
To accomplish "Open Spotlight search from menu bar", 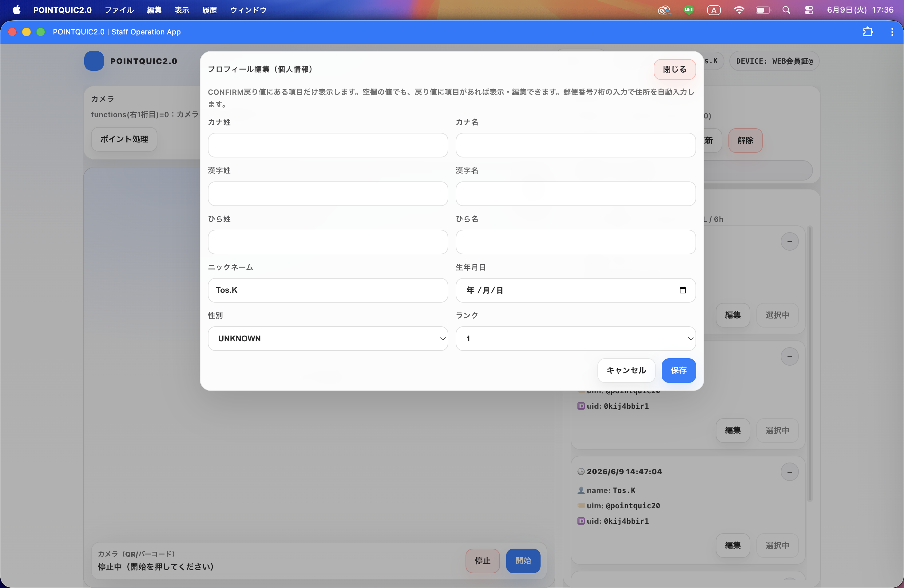I will [786, 10].
